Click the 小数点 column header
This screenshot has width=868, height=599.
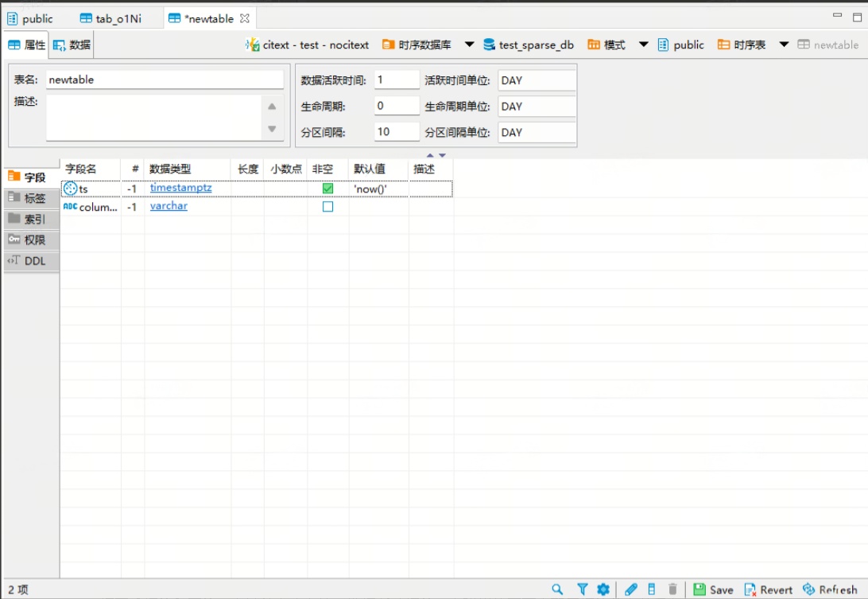(x=285, y=169)
